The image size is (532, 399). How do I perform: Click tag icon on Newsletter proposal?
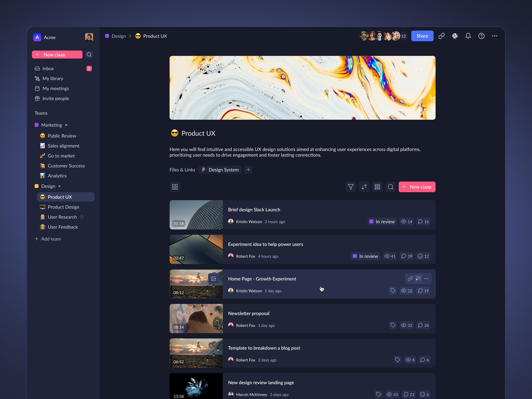click(x=393, y=325)
